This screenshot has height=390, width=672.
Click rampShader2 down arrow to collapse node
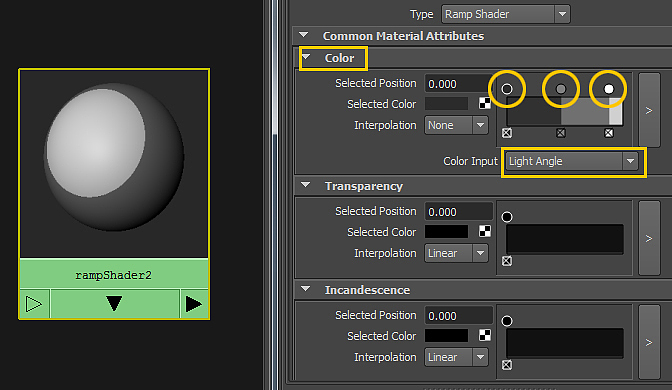click(x=114, y=304)
